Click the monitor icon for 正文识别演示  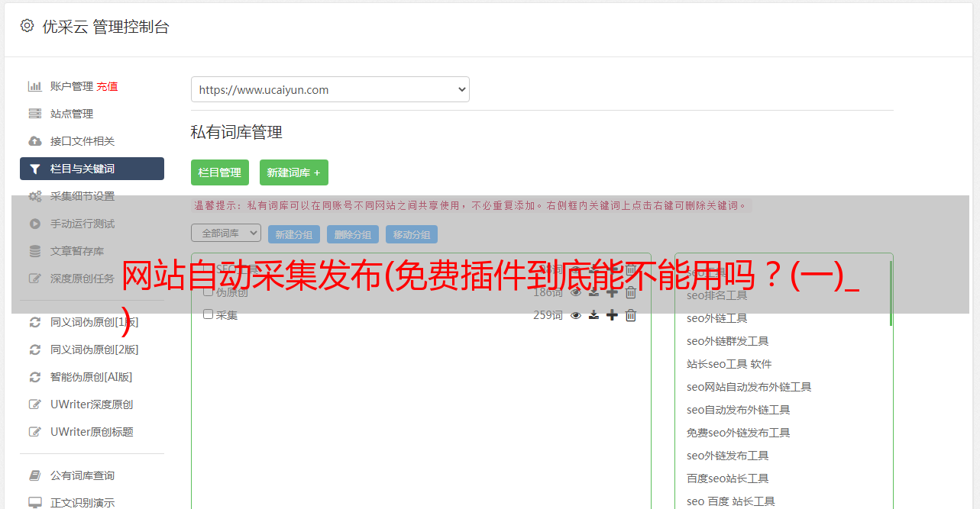[34, 503]
